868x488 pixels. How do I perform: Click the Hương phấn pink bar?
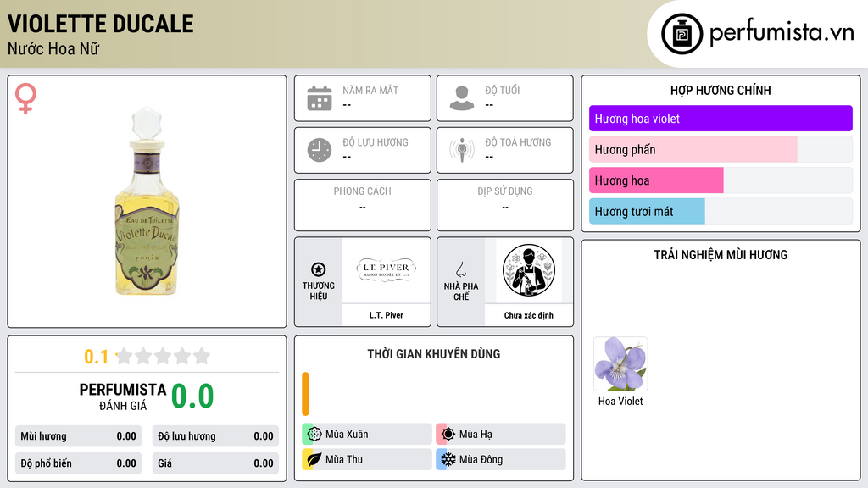pyautogui.click(x=693, y=149)
